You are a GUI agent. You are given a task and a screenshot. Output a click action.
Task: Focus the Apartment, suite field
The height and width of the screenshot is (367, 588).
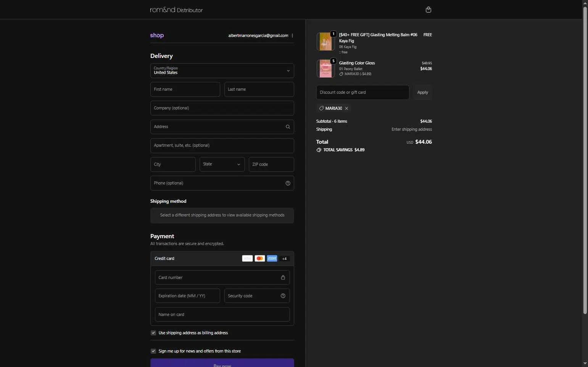click(222, 145)
